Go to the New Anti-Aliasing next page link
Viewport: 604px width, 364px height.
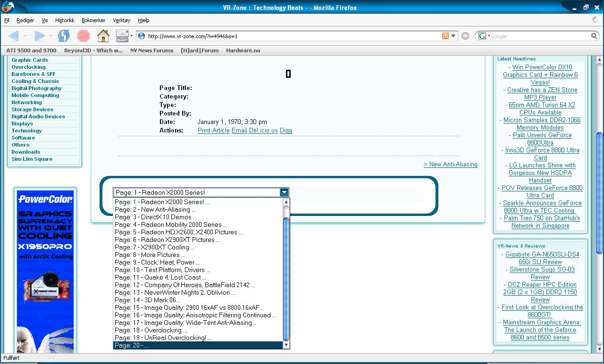pos(451,164)
